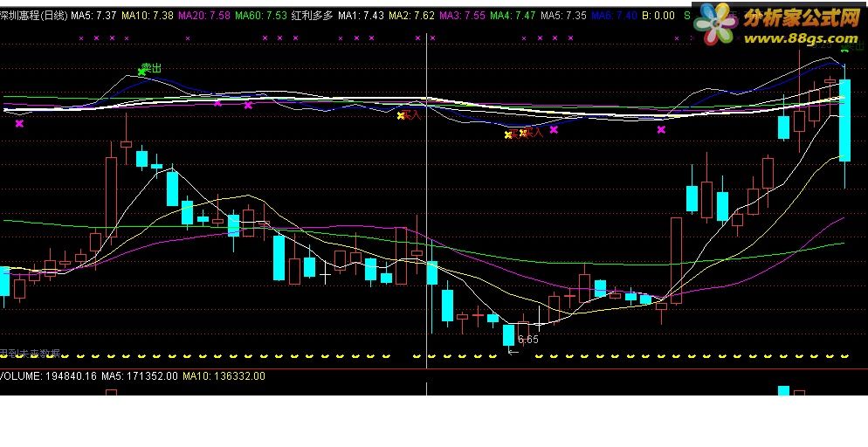Click the green 卖出 sell signal marker
The height and width of the screenshot is (447, 868).
[151, 68]
